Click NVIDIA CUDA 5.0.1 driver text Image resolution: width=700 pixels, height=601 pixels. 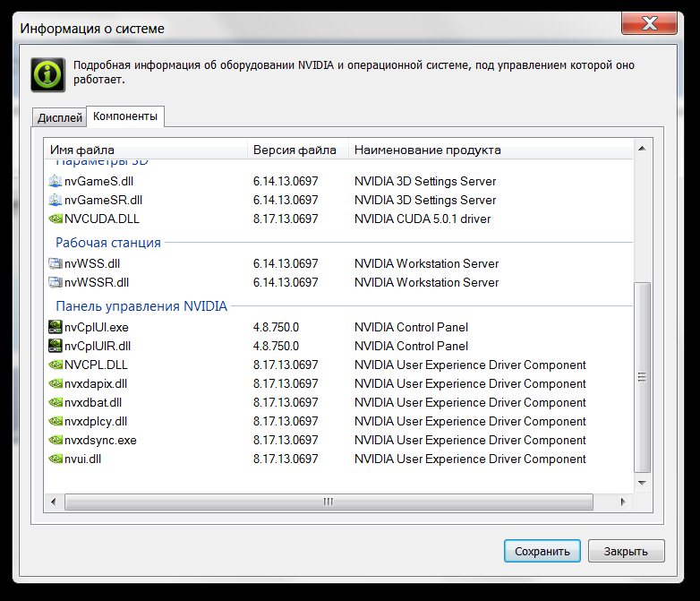(x=423, y=219)
